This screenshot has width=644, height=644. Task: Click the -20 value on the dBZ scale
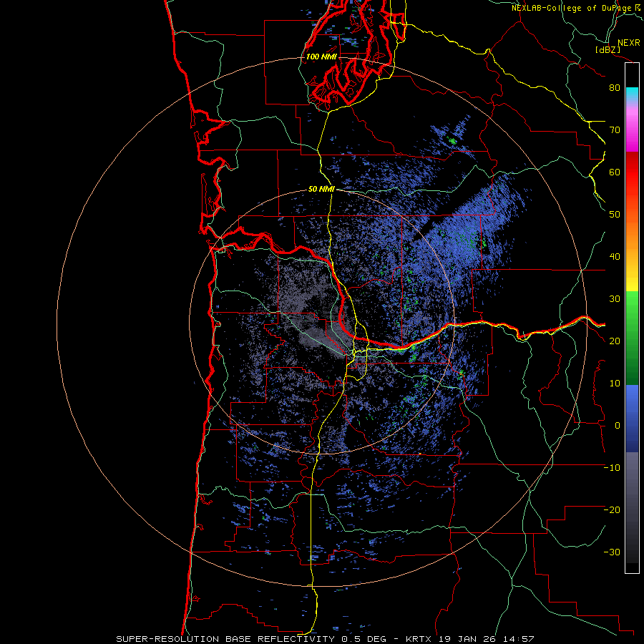612,509
